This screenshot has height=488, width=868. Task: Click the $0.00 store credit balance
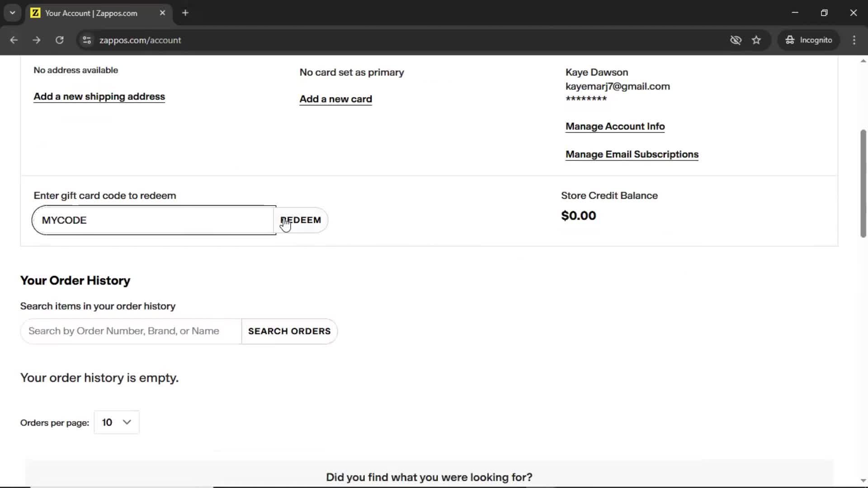tap(579, 216)
